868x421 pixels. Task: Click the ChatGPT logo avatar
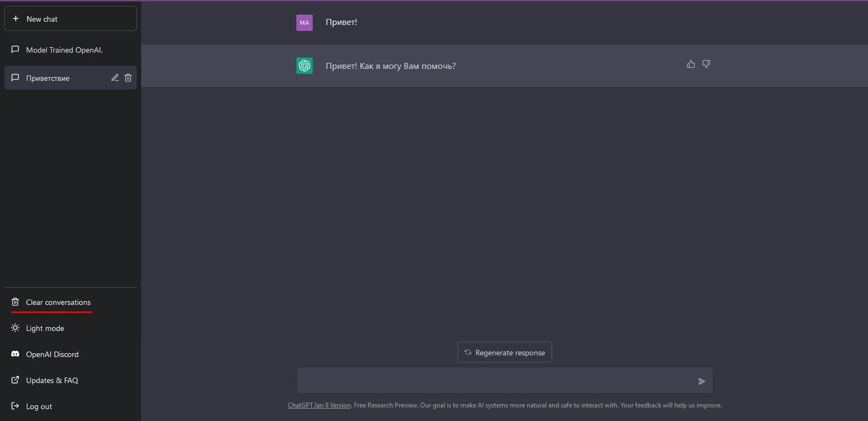click(305, 66)
